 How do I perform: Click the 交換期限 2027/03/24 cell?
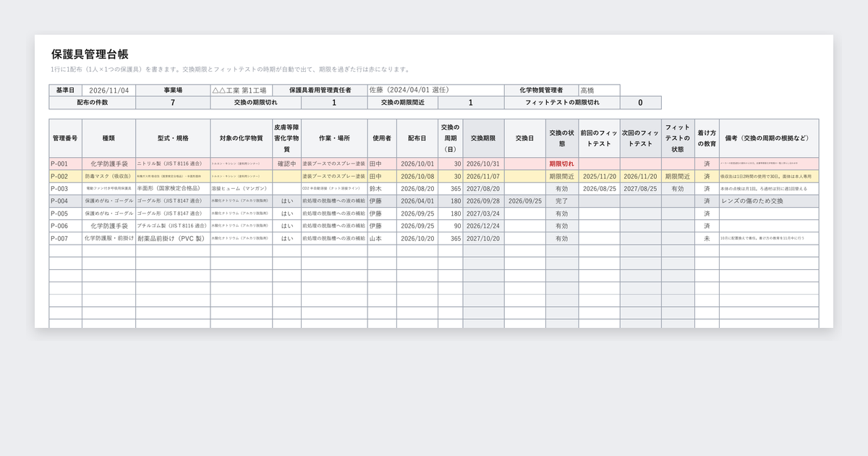point(483,214)
